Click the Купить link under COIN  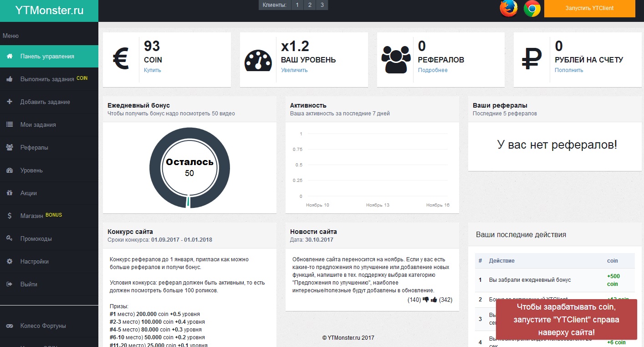point(153,70)
